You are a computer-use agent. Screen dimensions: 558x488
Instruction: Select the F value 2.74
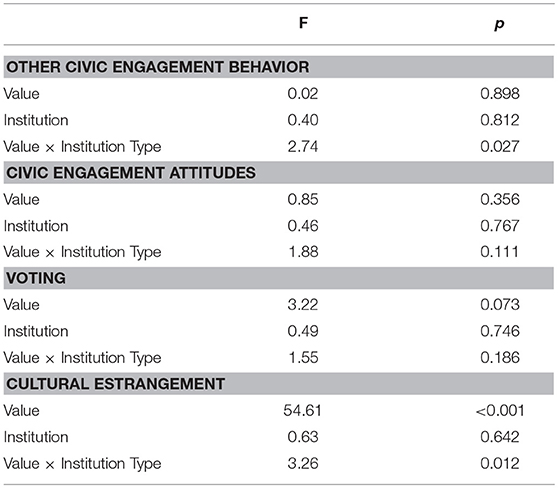tap(303, 147)
